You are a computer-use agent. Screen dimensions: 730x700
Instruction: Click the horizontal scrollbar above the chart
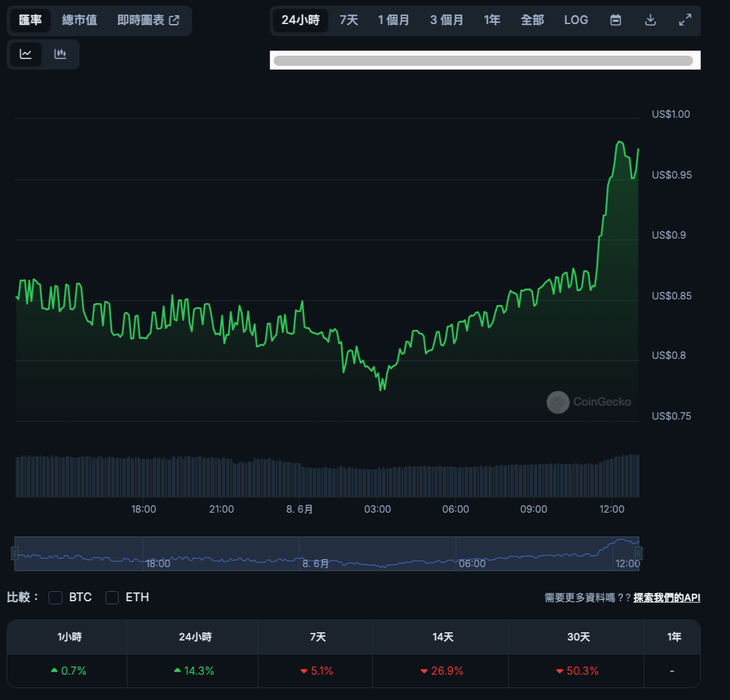485,60
